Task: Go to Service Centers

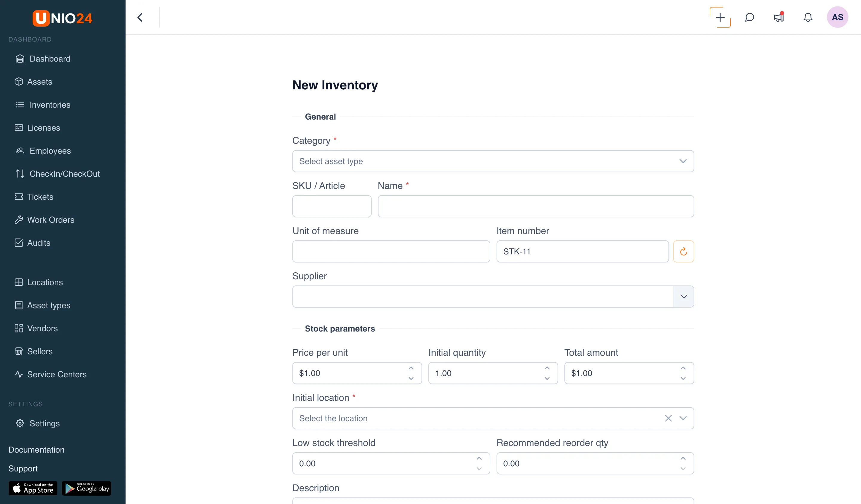Action: pyautogui.click(x=51, y=374)
